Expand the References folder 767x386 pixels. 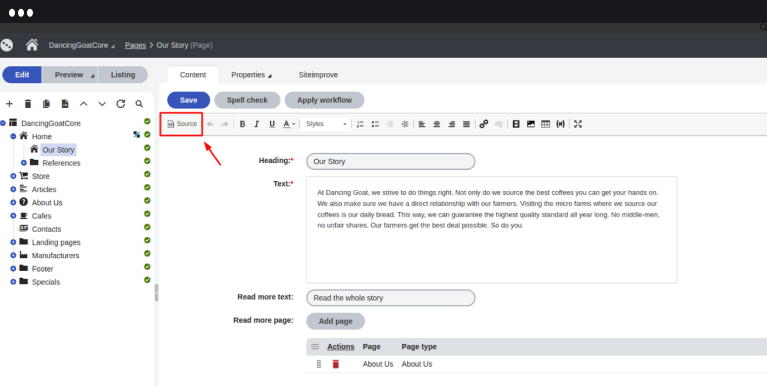(x=23, y=163)
